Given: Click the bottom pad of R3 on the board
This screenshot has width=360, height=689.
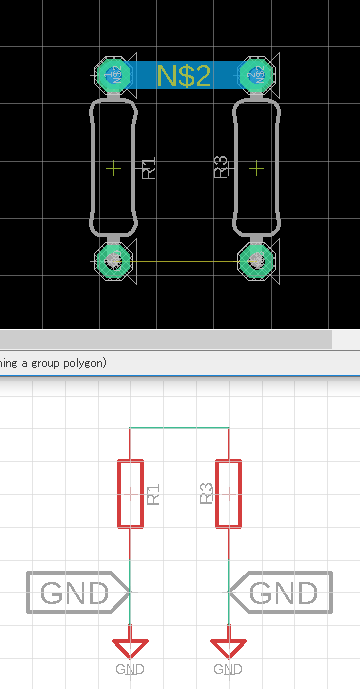Looking at the screenshot, I should pyautogui.click(x=257, y=261).
